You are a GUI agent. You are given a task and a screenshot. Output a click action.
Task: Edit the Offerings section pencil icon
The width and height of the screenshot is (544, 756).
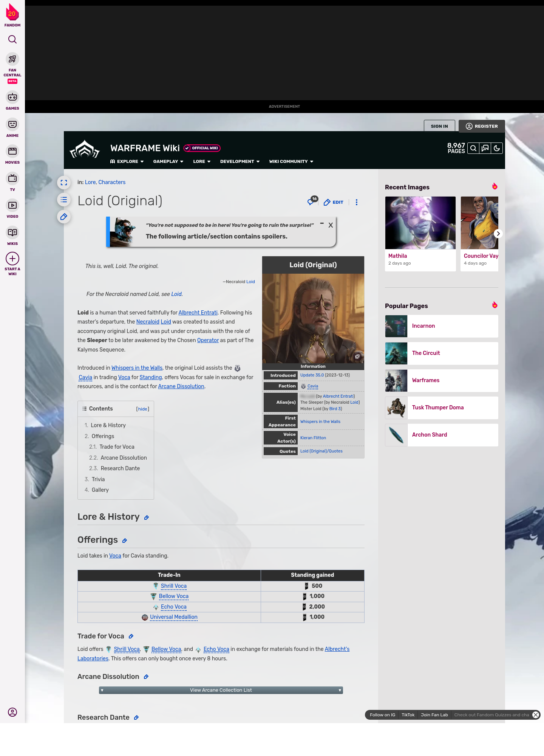click(x=125, y=541)
